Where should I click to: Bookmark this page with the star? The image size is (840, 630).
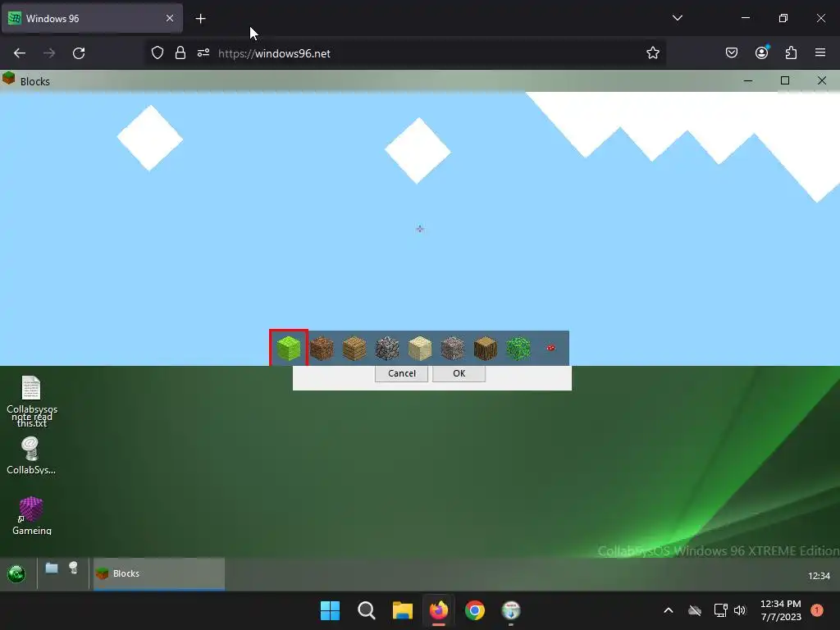point(652,53)
